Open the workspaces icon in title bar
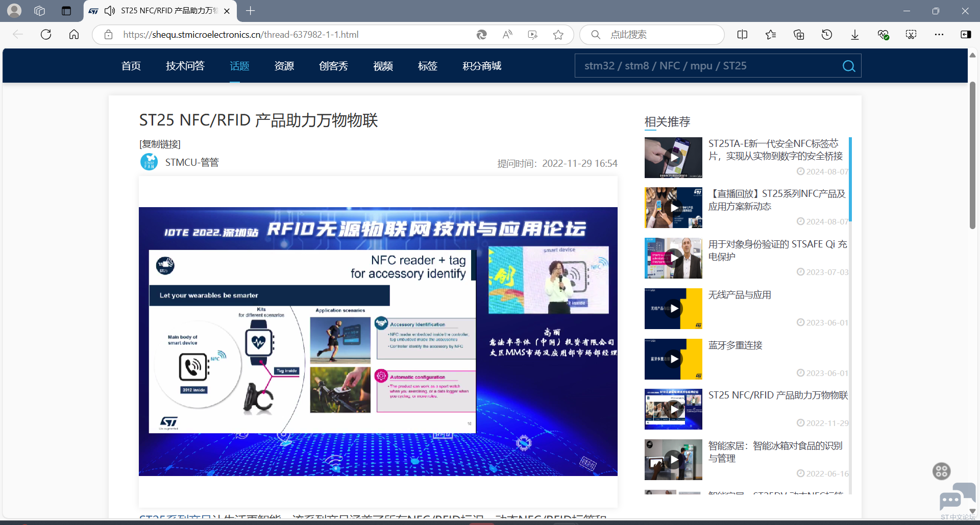The image size is (980, 525). click(40, 11)
